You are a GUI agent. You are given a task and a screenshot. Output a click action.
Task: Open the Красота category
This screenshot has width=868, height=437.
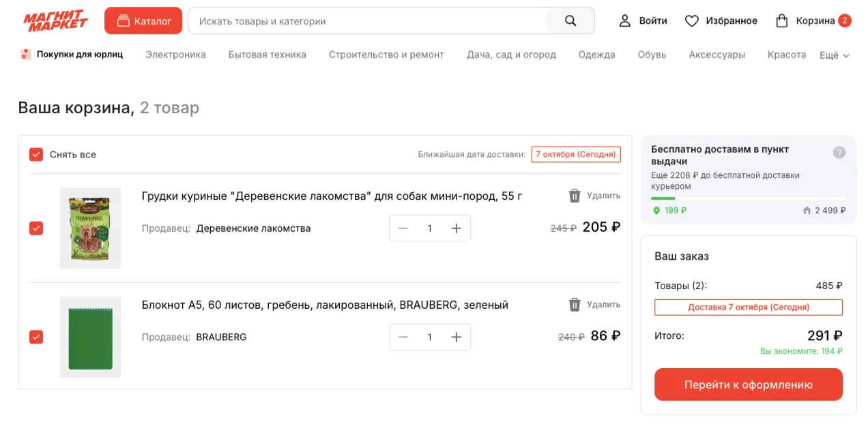[787, 55]
